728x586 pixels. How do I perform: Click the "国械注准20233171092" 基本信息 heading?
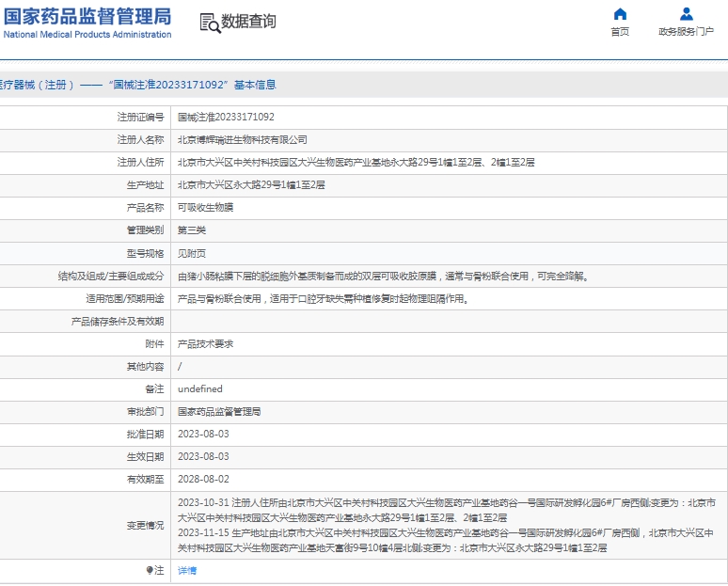tap(192, 85)
